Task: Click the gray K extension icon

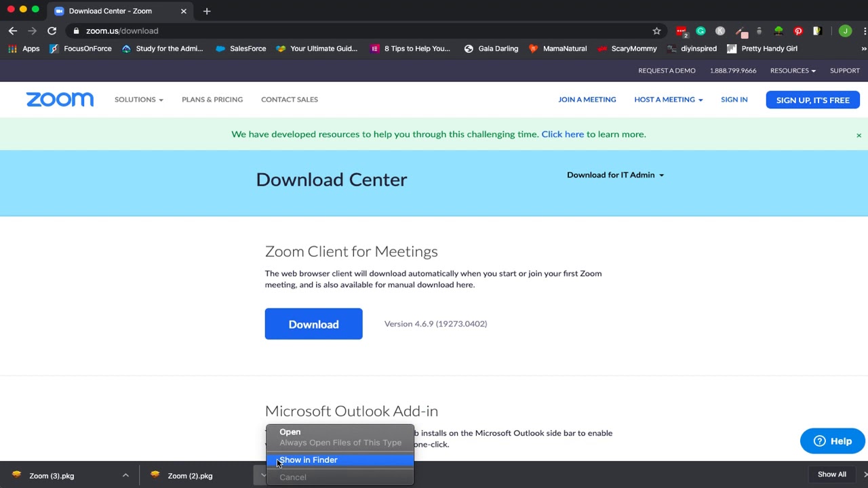Action: (720, 30)
